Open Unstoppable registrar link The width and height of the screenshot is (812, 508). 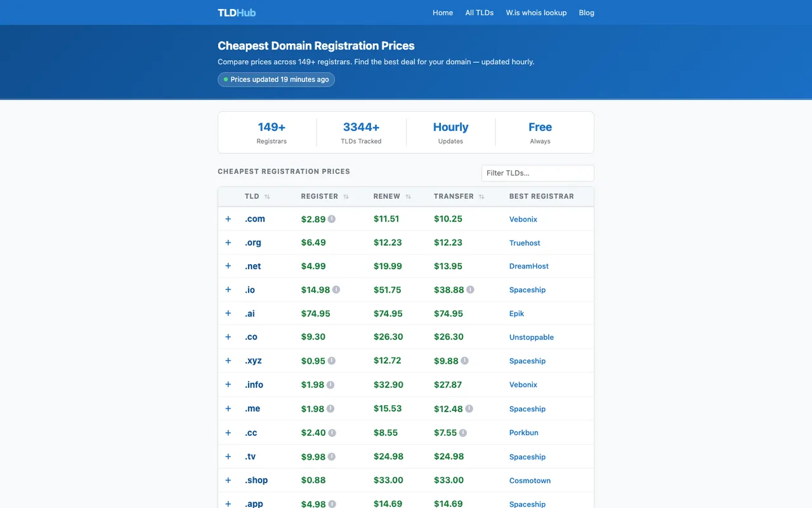[x=532, y=337]
